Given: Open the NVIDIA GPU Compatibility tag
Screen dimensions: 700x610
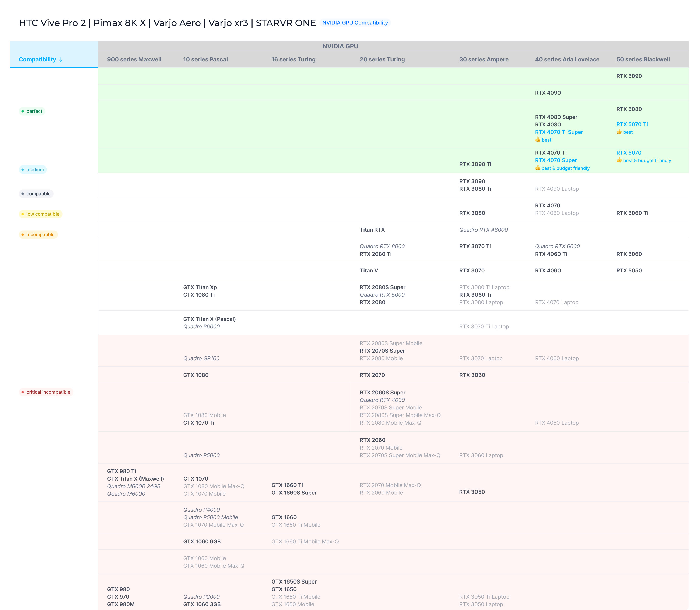Looking at the screenshot, I should (x=355, y=23).
